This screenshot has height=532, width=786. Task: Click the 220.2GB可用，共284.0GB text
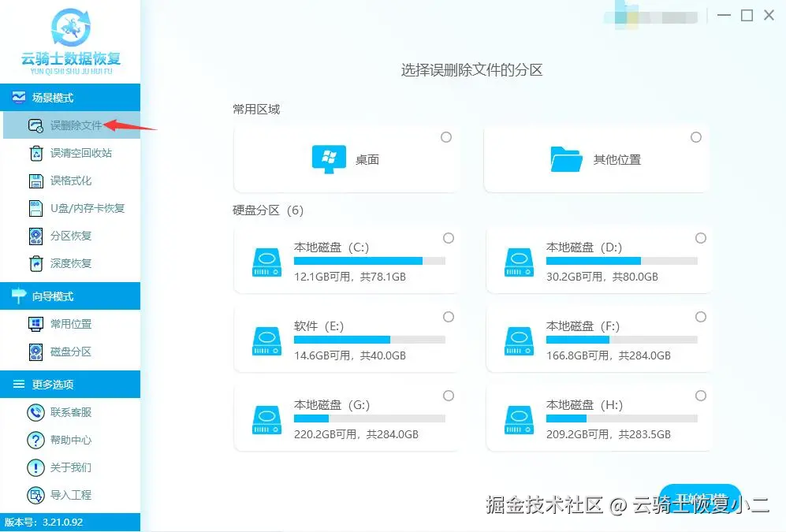coord(356,434)
